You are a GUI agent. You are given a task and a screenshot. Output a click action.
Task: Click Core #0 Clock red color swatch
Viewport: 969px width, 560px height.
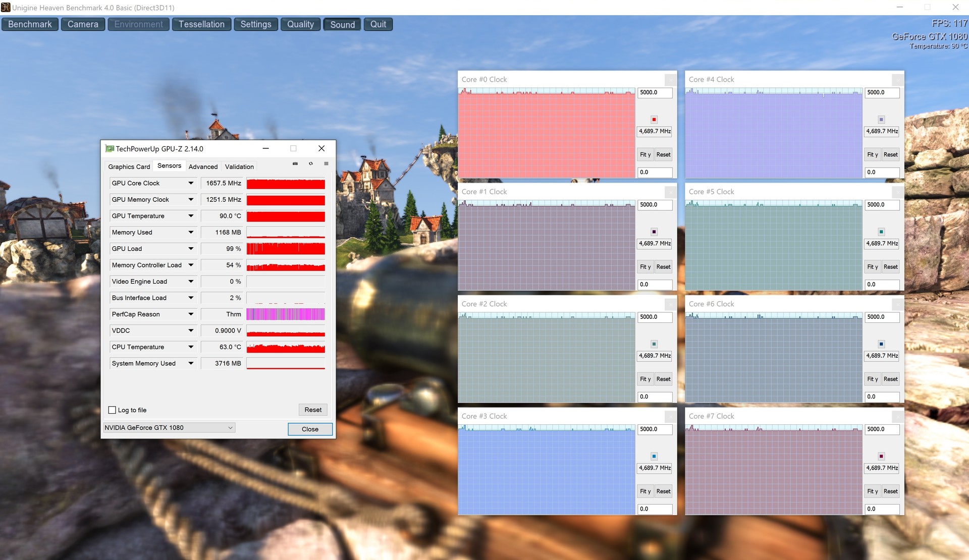pos(654,120)
